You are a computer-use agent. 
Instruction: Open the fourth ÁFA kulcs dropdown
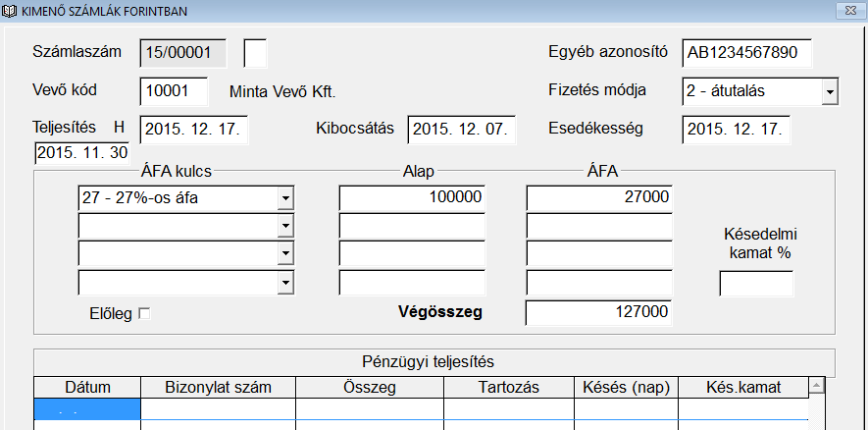(285, 283)
